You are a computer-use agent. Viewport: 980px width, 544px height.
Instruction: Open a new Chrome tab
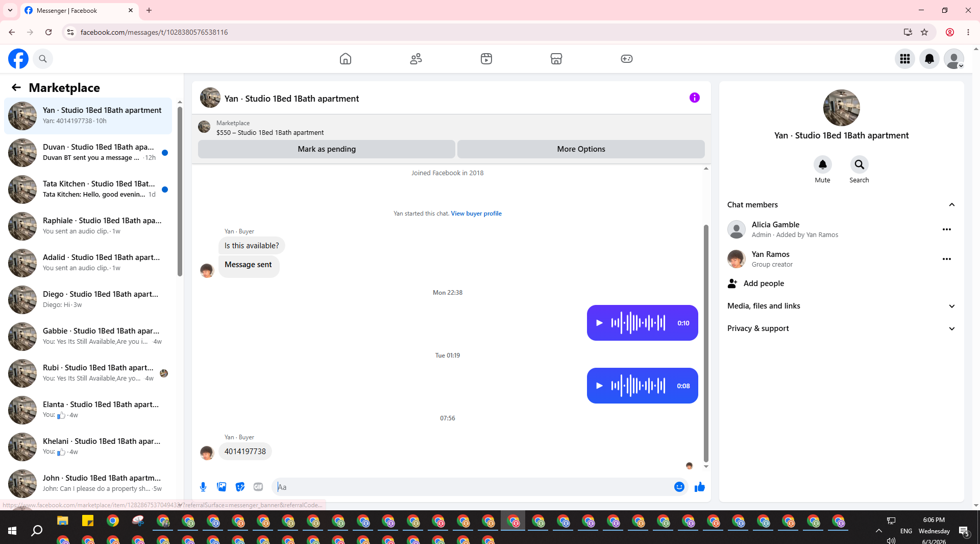tap(149, 10)
